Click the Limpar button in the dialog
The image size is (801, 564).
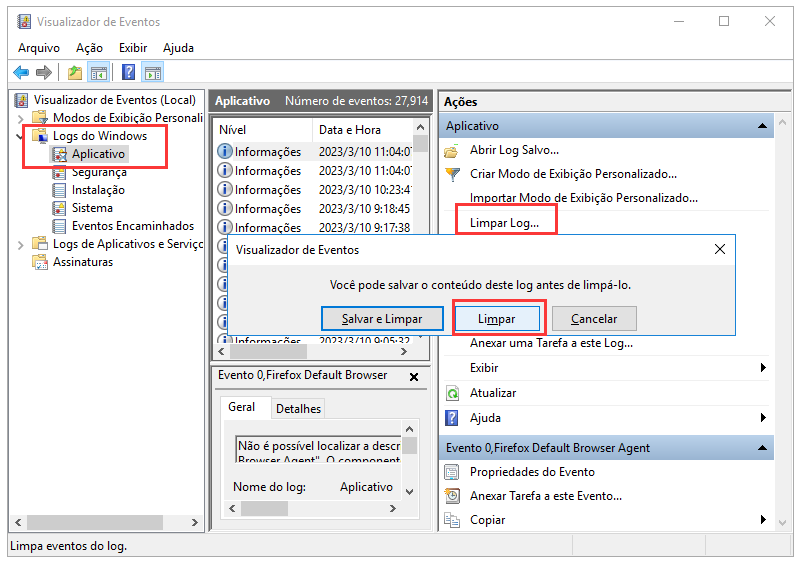coord(497,319)
